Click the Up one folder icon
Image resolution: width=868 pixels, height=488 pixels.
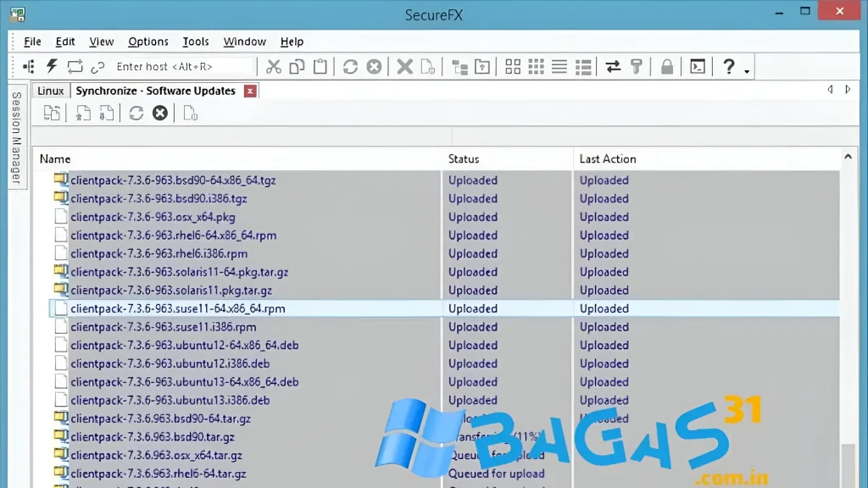coord(482,67)
